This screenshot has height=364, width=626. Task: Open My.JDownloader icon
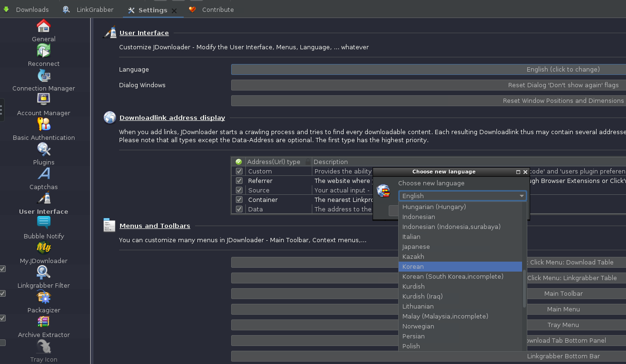[x=44, y=248]
